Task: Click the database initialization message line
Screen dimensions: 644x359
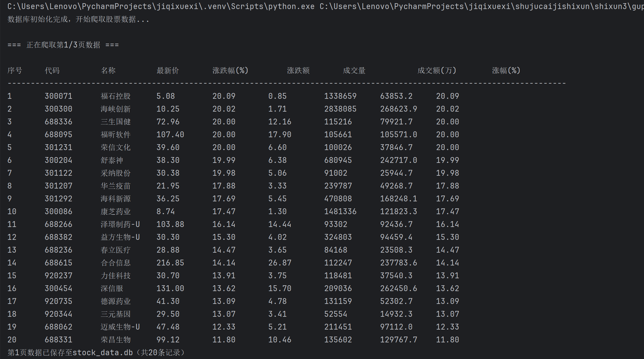Action: pyautogui.click(x=78, y=20)
